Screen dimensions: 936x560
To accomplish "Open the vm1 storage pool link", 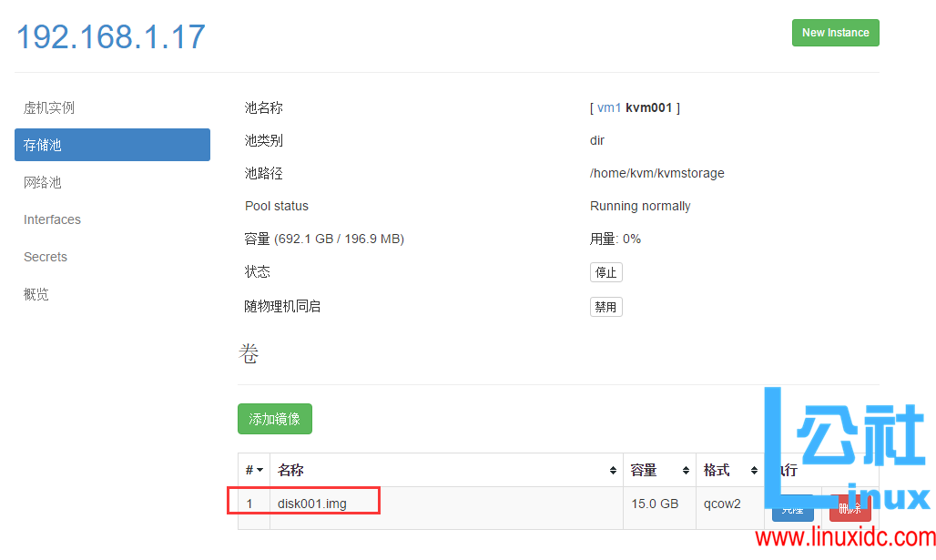I will click(x=608, y=107).
